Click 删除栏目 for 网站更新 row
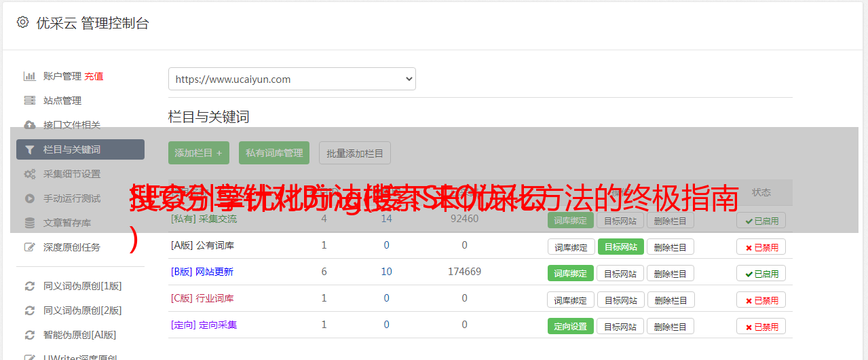Screen dimensions: 868x360 671,274
